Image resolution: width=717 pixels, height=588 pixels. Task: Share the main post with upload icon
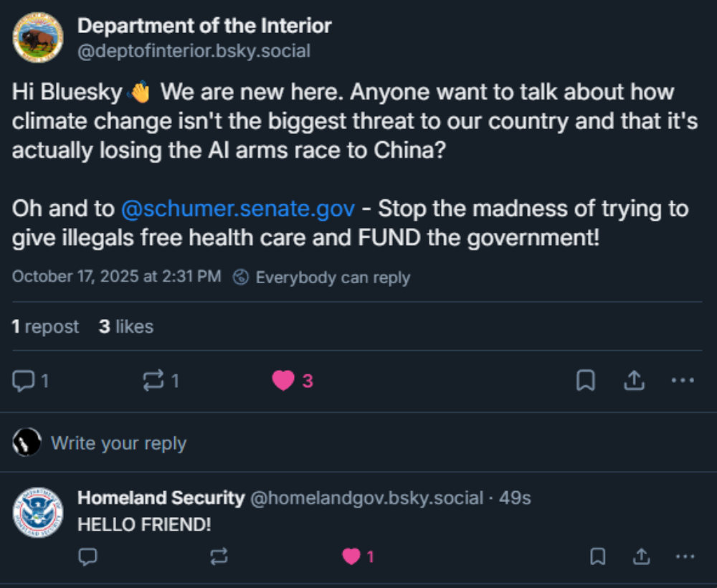[635, 381]
